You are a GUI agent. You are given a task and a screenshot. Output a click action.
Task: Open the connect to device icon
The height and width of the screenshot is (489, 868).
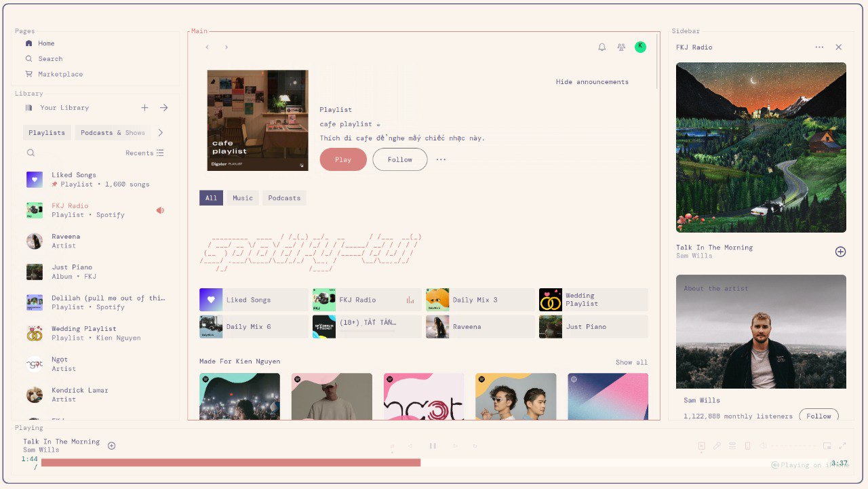coord(747,446)
